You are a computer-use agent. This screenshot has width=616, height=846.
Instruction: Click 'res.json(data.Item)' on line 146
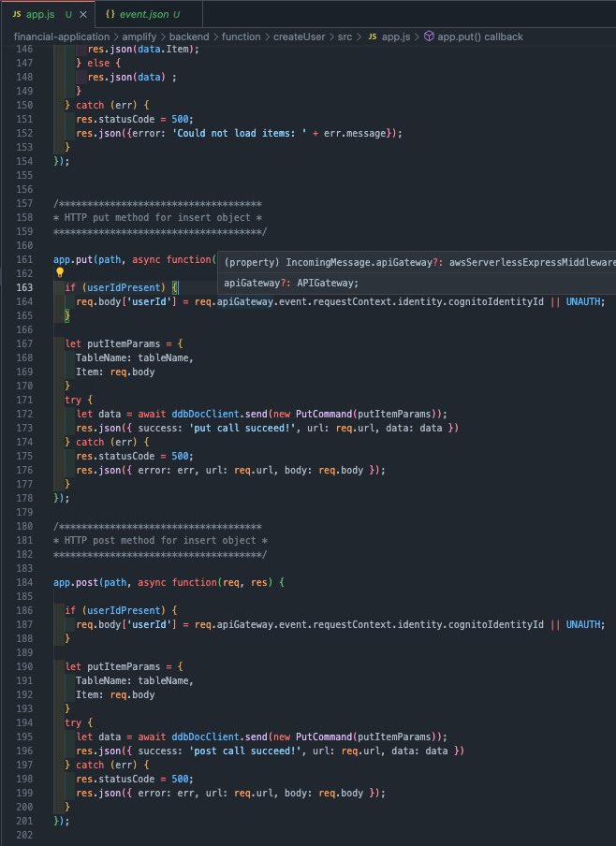[140, 49]
